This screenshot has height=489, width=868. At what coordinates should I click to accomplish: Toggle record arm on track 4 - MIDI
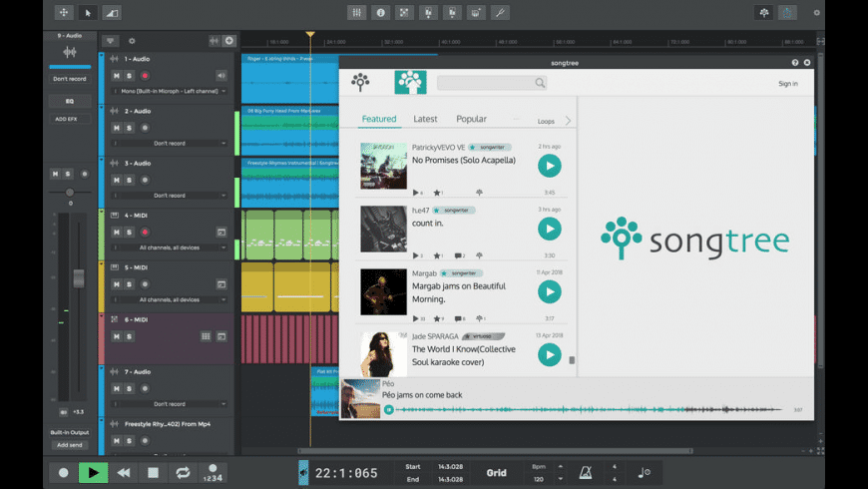(x=145, y=233)
